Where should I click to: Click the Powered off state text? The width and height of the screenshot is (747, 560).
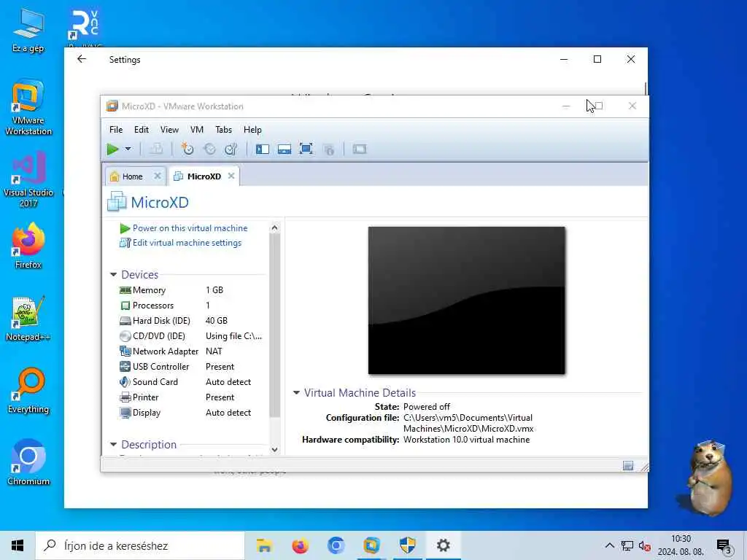[426, 407]
